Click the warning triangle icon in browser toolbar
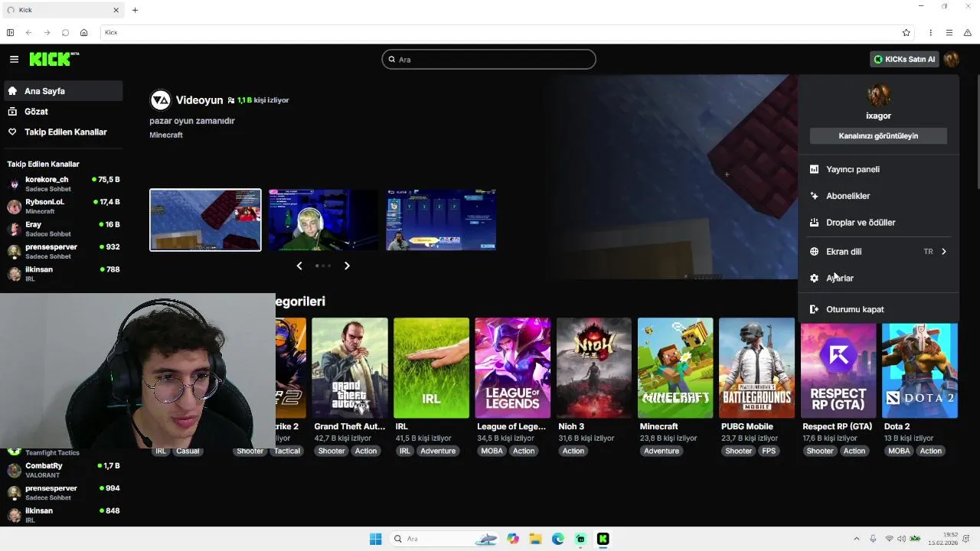980x551 pixels. 968,33
